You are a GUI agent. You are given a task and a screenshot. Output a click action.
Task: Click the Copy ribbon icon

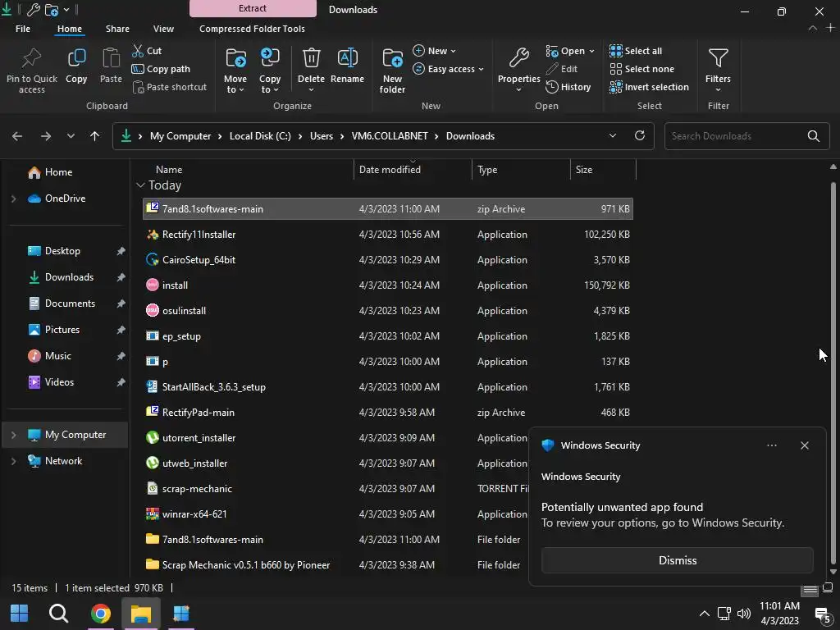pyautogui.click(x=76, y=66)
